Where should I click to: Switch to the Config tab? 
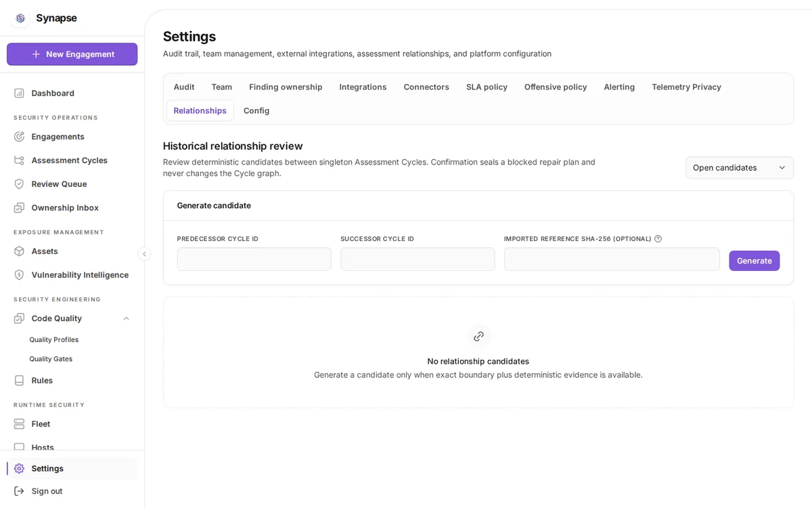(x=256, y=110)
